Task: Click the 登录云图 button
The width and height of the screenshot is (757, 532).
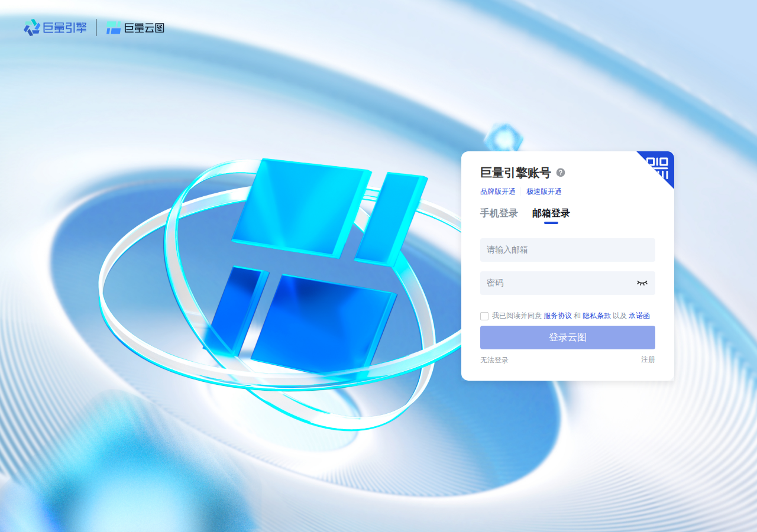Action: (568, 338)
